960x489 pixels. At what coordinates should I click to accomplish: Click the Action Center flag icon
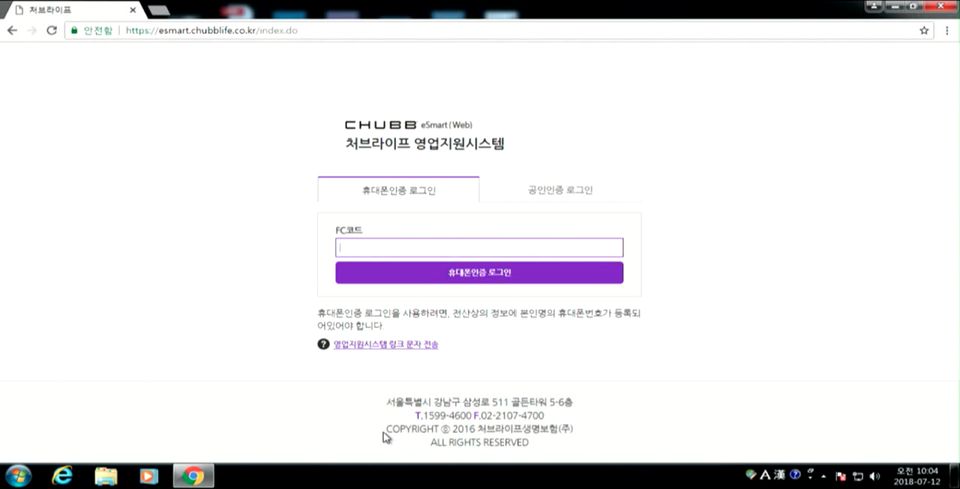pyautogui.click(x=841, y=476)
